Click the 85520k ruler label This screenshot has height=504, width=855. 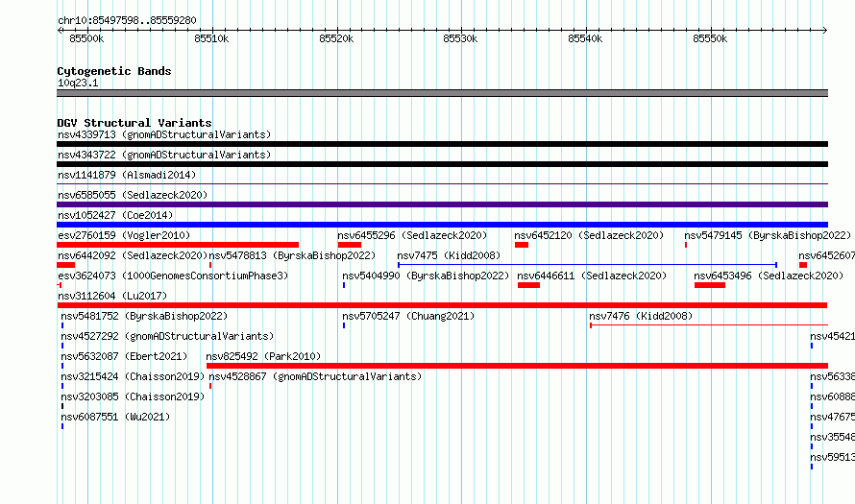coord(336,38)
